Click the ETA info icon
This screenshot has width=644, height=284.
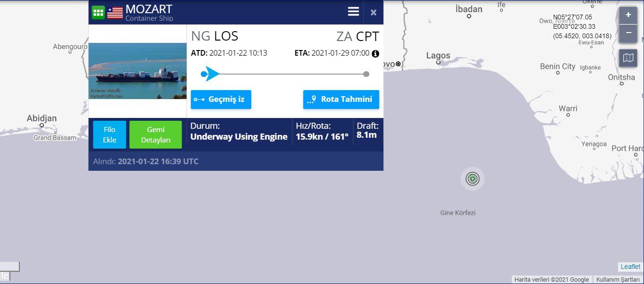click(x=375, y=54)
